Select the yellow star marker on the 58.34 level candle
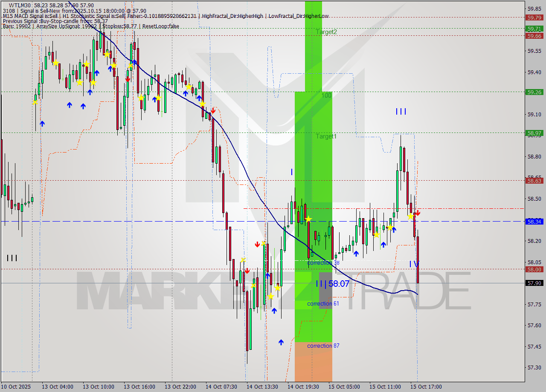Viewport: 546px width, 392px height. tap(309, 219)
